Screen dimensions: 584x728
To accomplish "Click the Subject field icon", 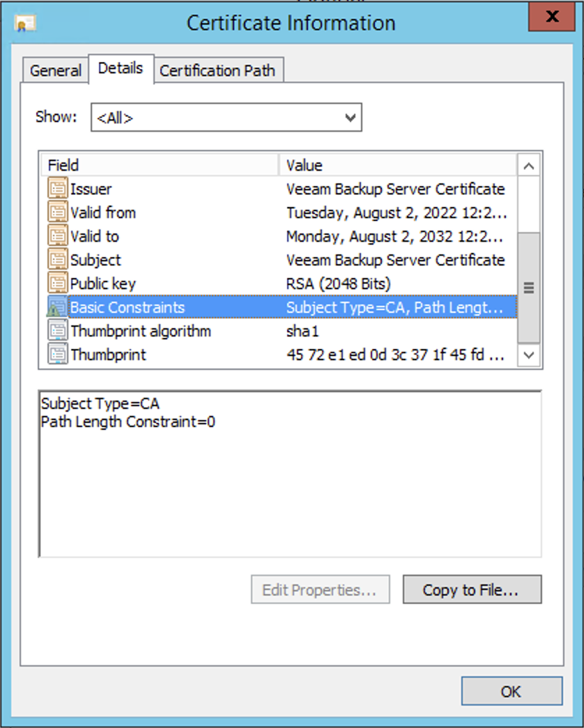I will 58,260.
